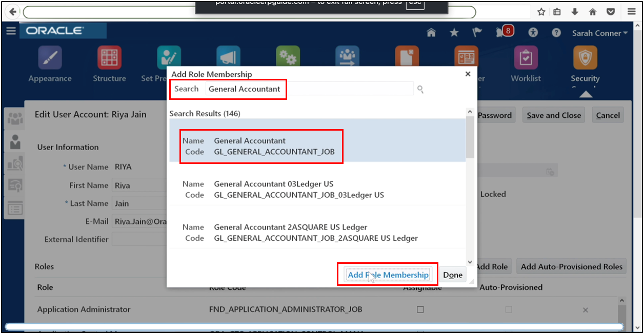
Task: Open the Security Console icon
Action: [x=585, y=56]
